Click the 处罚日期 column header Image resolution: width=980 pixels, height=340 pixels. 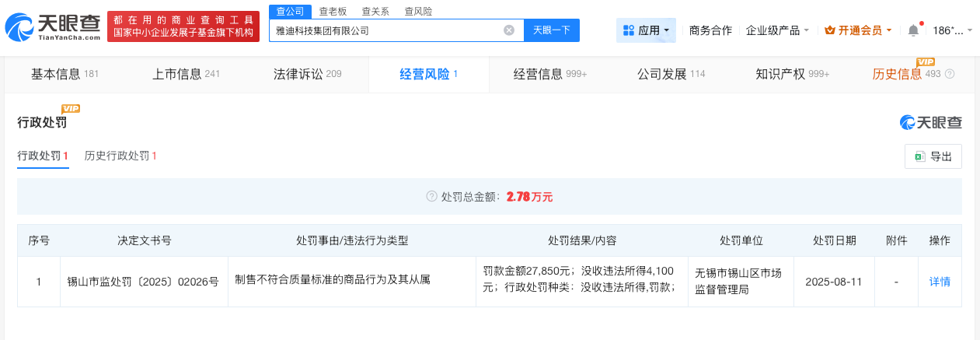(835, 240)
